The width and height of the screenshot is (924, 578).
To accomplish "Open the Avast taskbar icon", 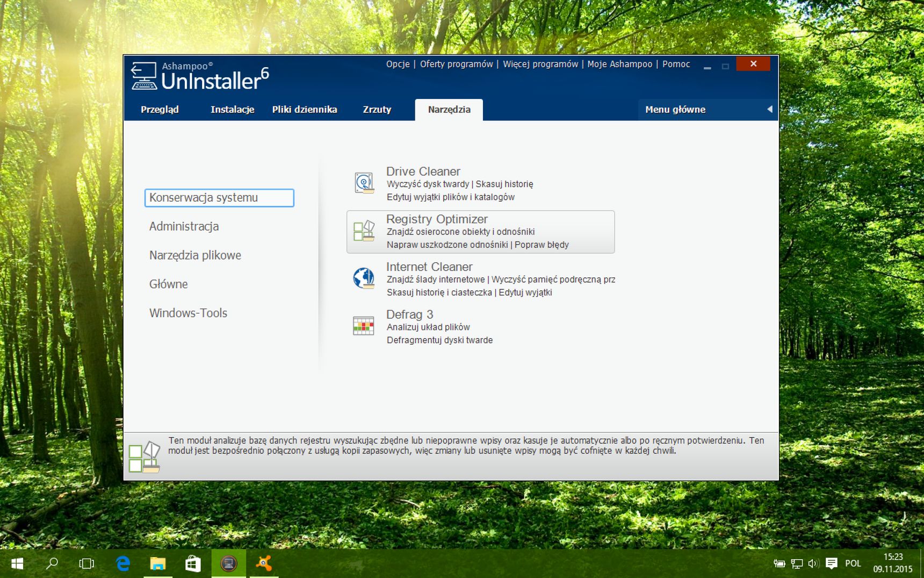I will pos(264,563).
